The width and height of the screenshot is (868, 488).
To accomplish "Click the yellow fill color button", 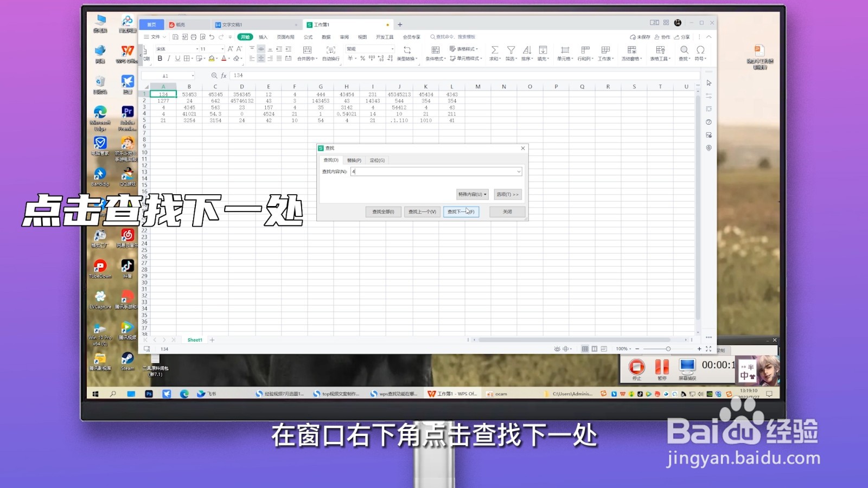I will tap(212, 58).
